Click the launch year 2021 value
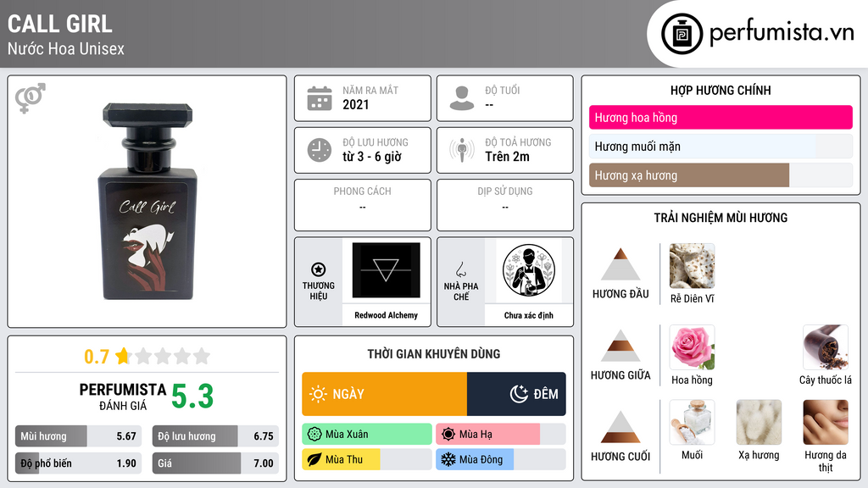This screenshot has height=488, width=868. [355, 104]
